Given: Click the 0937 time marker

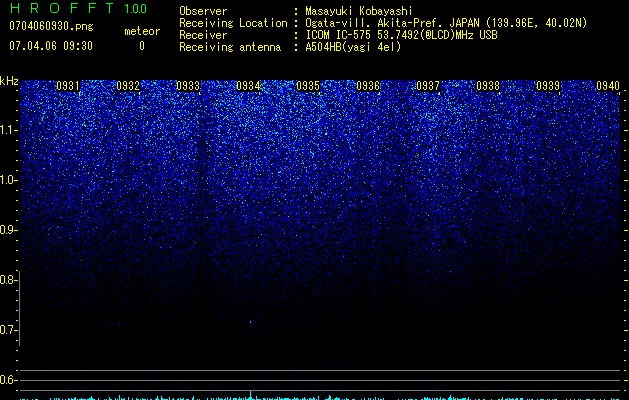Looking at the screenshot, I should (428, 86).
